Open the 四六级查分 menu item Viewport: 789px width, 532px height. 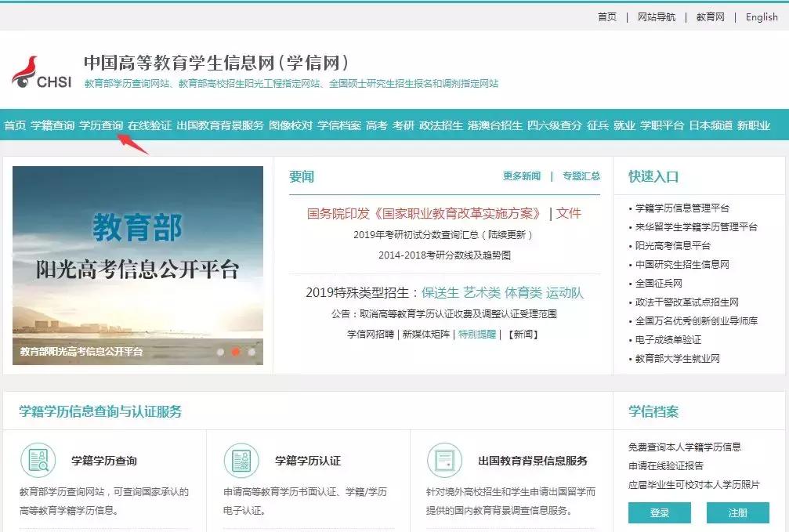tap(557, 124)
